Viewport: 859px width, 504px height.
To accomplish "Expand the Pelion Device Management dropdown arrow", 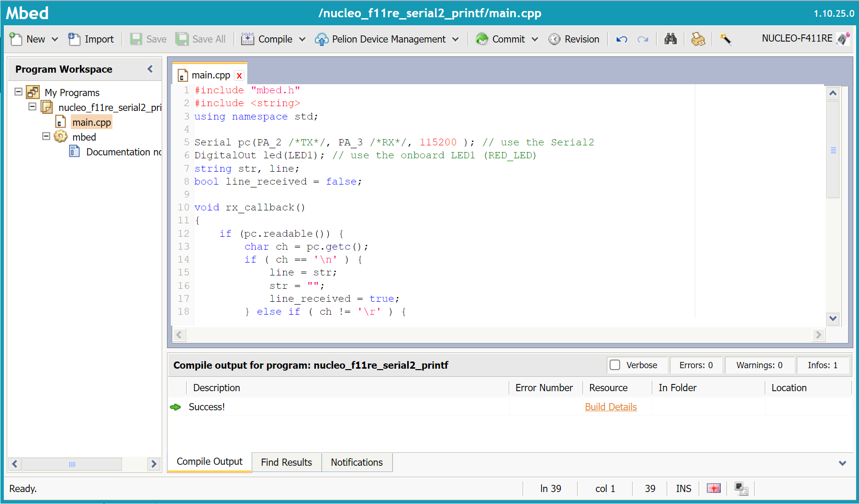I will click(x=456, y=39).
